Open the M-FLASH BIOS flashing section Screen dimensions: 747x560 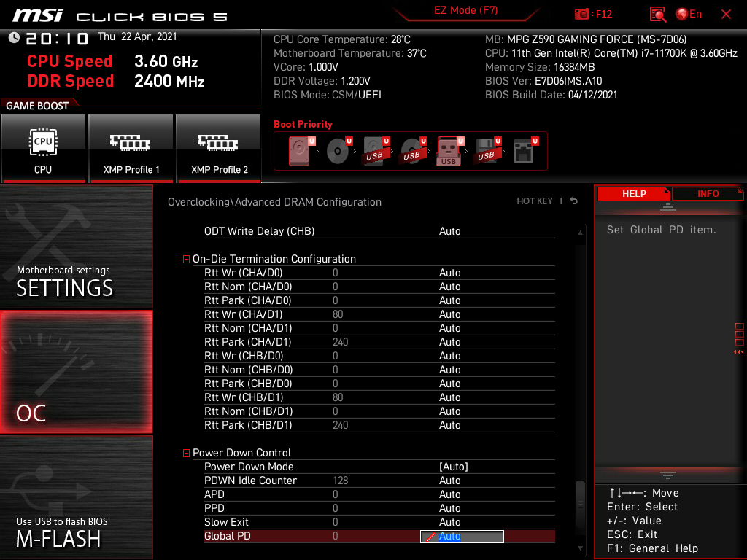(76, 497)
